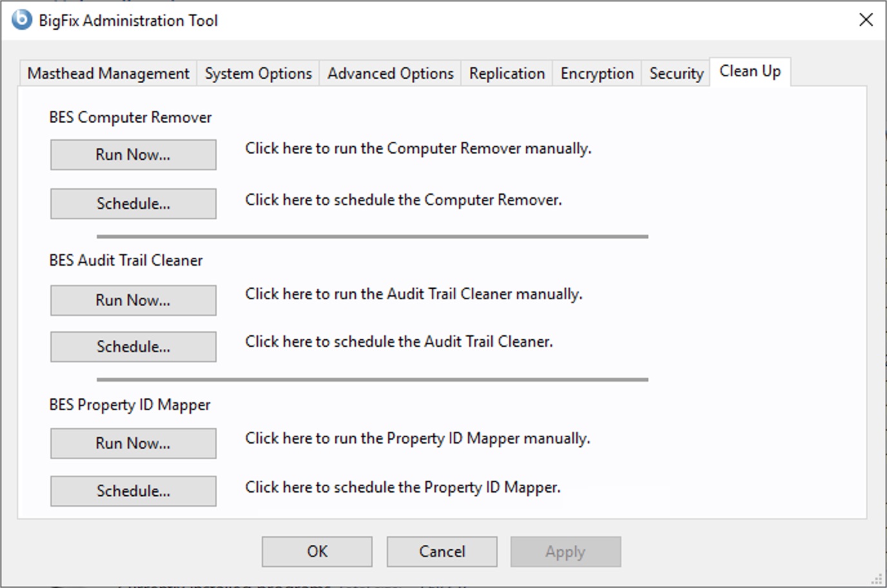The width and height of the screenshot is (887, 588).
Task: Switch to the Security tab
Action: (676, 73)
